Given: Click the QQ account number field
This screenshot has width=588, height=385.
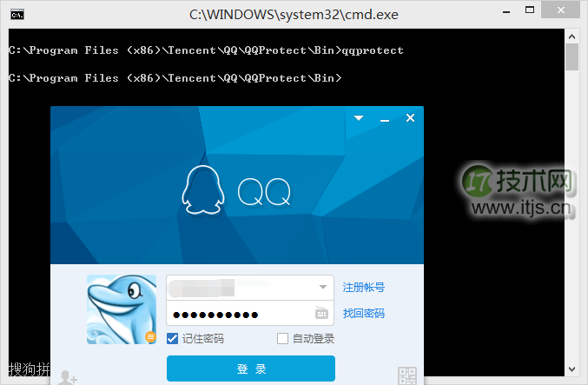Looking at the screenshot, I should (250, 288).
